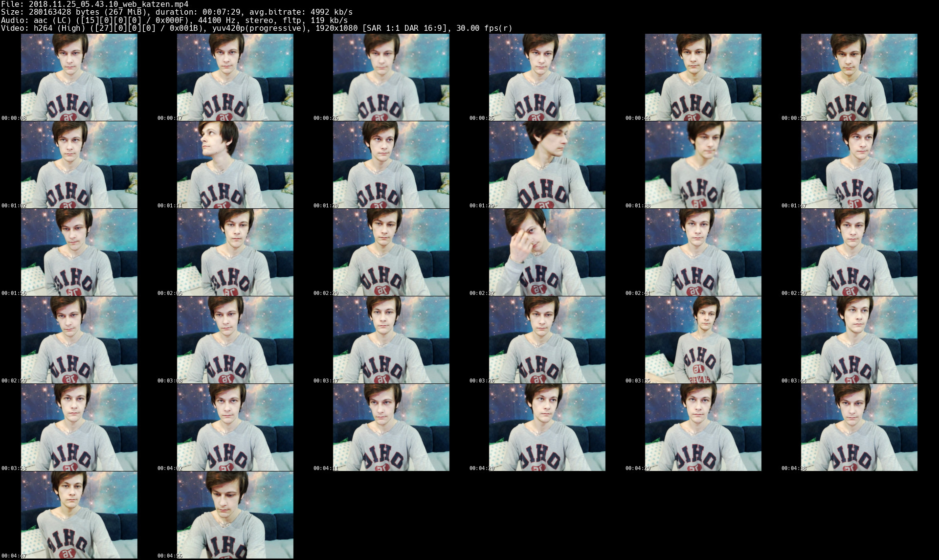Click the 'Size: 280163428 bytes' header line
The height and width of the screenshot is (560, 939).
click(x=177, y=12)
